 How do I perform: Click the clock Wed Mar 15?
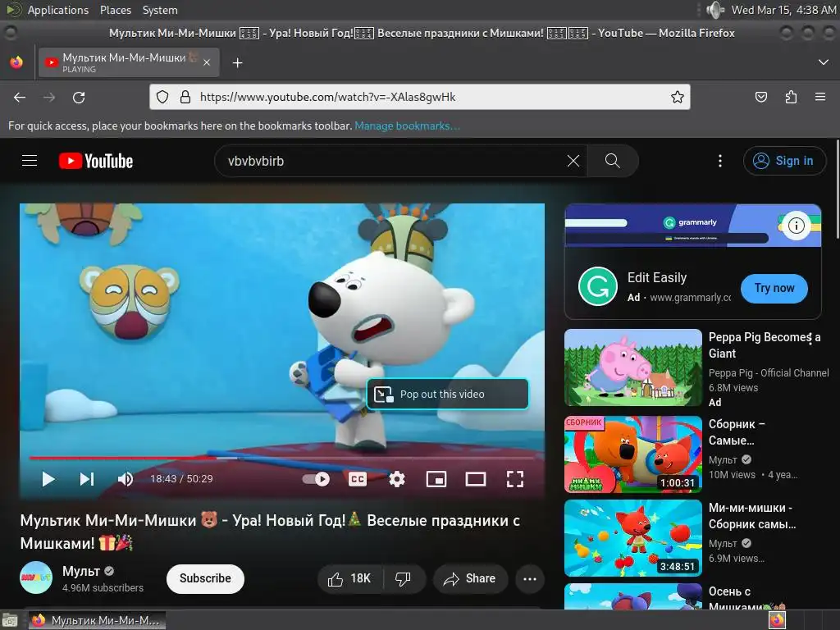783,10
